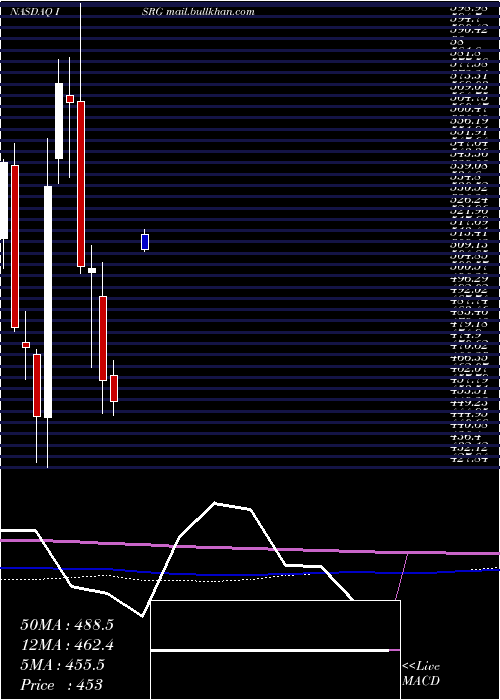Click the '556.19' price axis label
Viewport: 500px width, 700px height.
click(x=468, y=121)
